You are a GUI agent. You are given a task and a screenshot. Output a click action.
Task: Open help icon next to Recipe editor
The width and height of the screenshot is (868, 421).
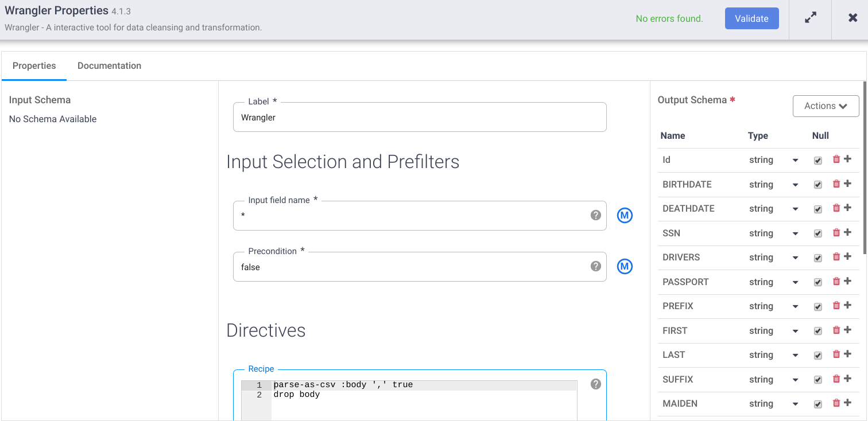click(x=595, y=384)
